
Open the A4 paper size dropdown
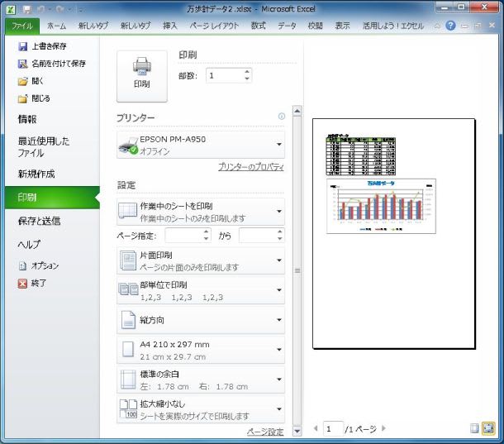click(278, 350)
